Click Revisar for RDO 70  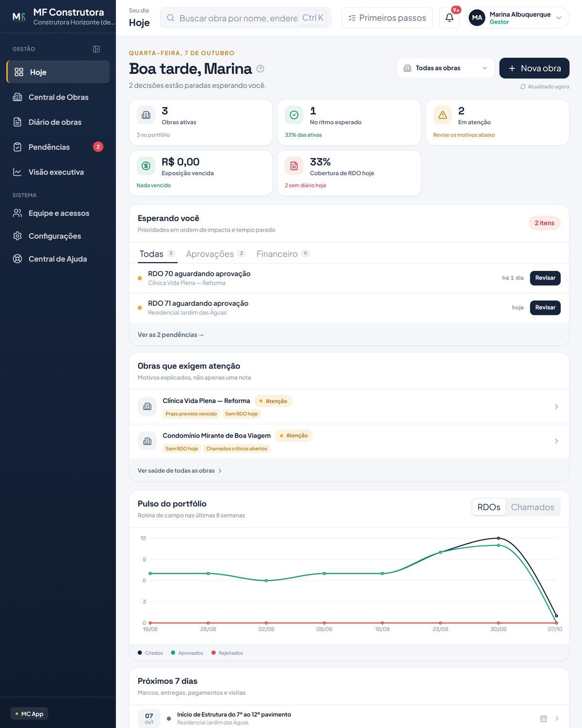pos(545,278)
